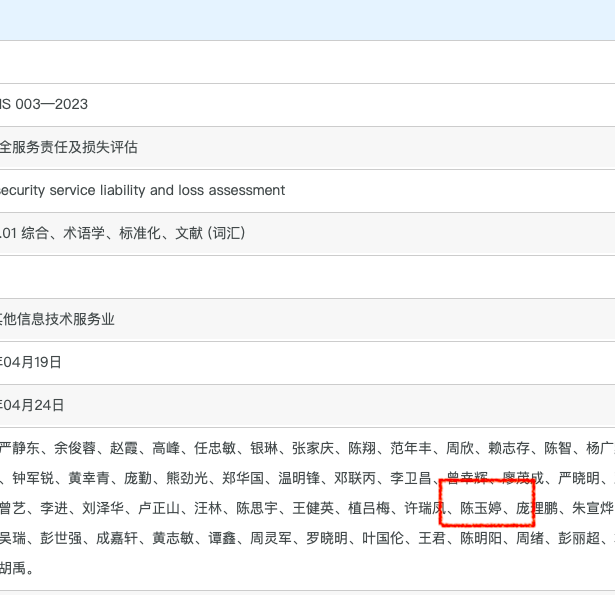Click the name 严静东 in the first line
Image resolution: width=615 pixels, height=595 pixels.
click(20, 449)
